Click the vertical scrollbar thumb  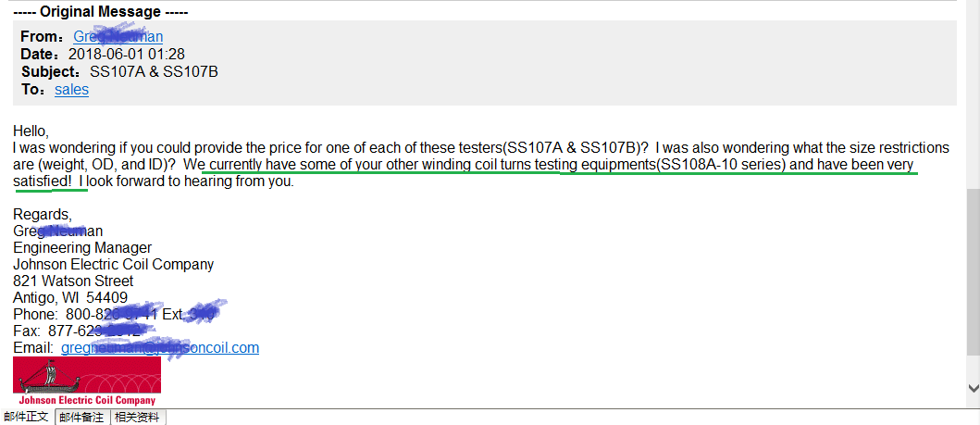[974, 272]
